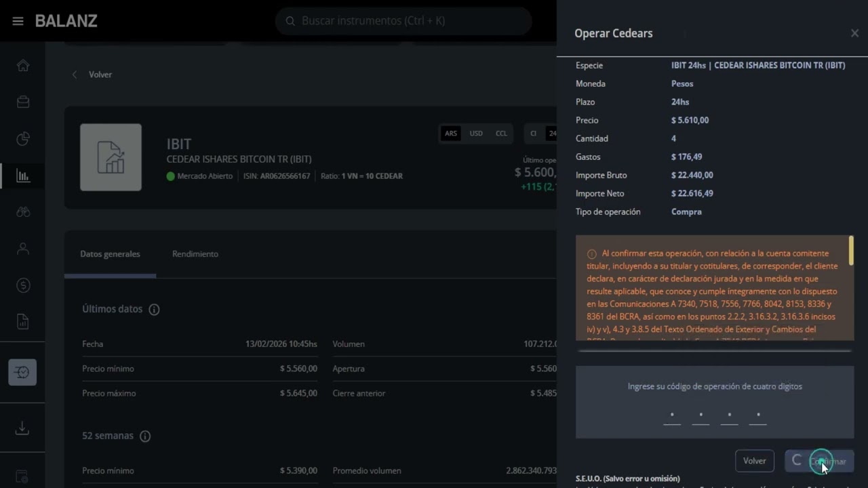Open the user profile sidebar icon
This screenshot has width=868, height=488.
coord(23,249)
